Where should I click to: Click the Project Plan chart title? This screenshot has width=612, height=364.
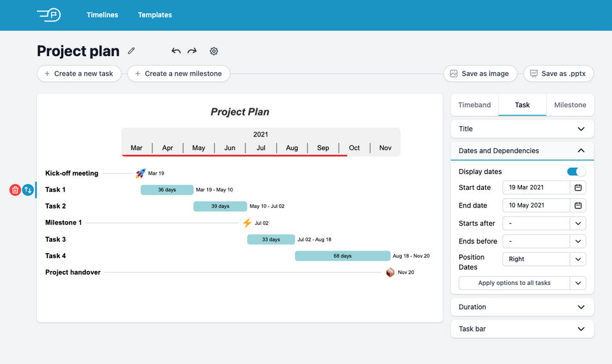click(x=240, y=112)
